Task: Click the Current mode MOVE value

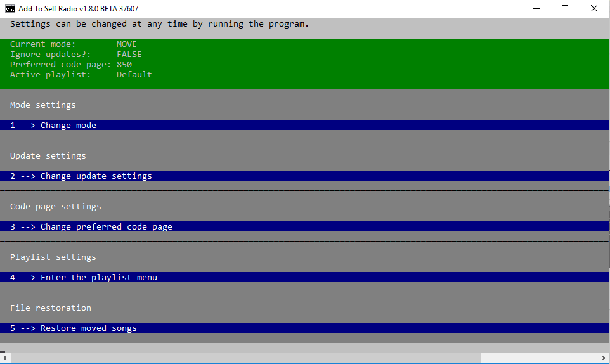Action: tap(127, 44)
